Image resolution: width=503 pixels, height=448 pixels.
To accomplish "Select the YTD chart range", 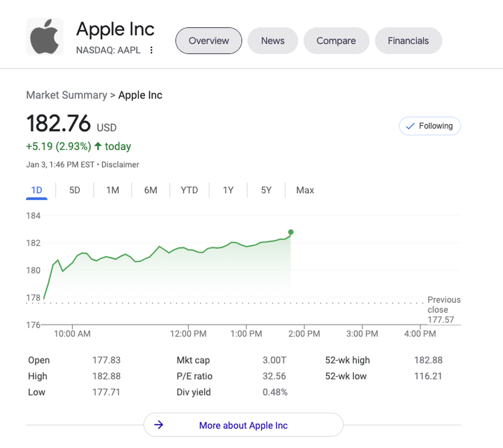I will click(189, 190).
